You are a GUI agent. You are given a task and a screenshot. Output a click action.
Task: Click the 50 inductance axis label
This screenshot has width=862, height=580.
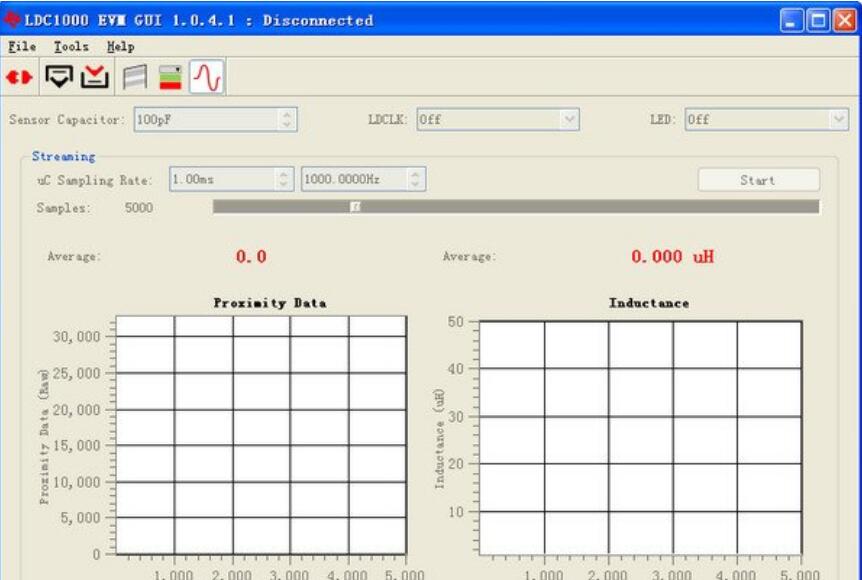click(456, 322)
